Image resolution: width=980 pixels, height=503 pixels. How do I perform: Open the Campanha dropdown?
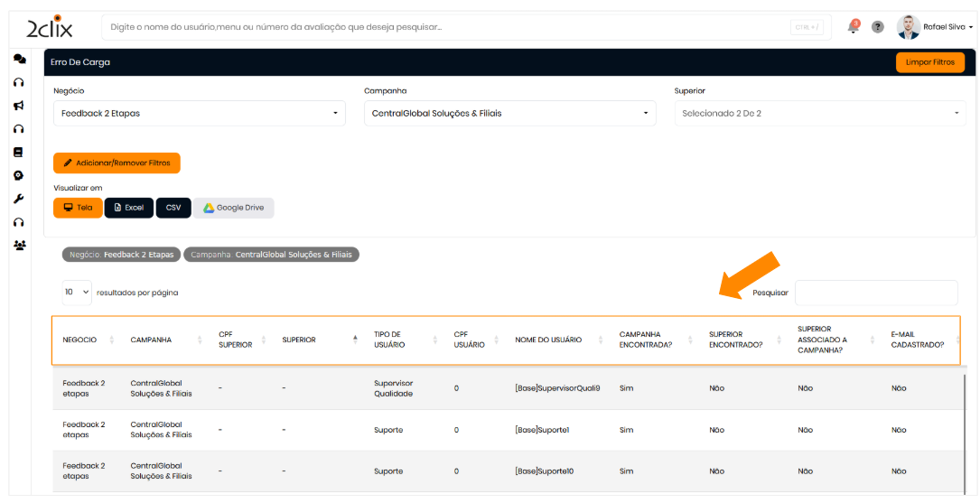[x=509, y=114]
